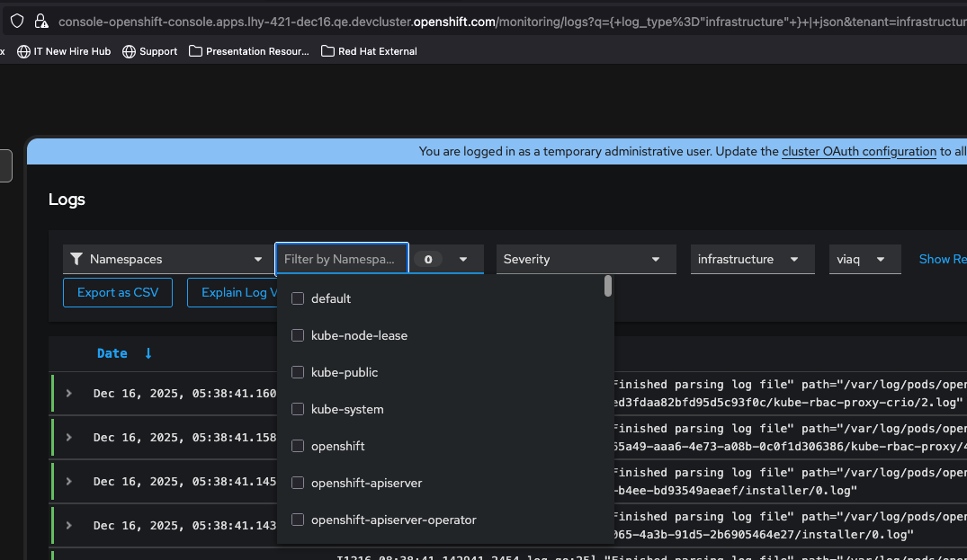The height and width of the screenshot is (560, 967).
Task: Sort by the Date column header
Action: tap(112, 353)
